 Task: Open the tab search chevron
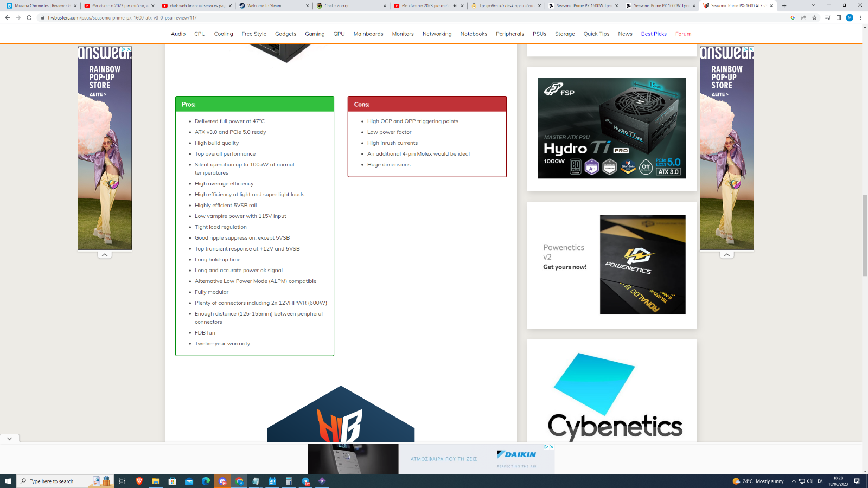[x=813, y=5]
